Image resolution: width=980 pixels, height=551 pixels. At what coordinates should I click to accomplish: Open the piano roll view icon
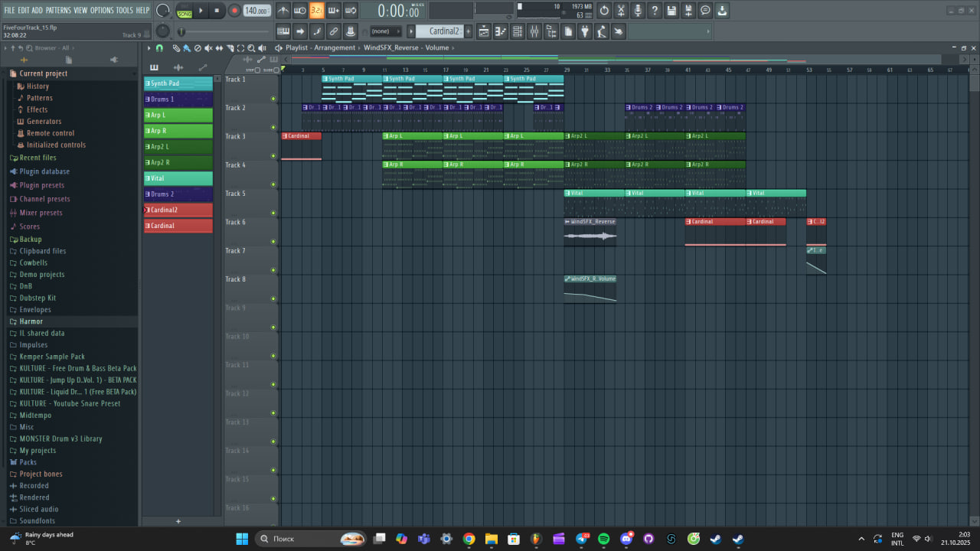point(500,31)
